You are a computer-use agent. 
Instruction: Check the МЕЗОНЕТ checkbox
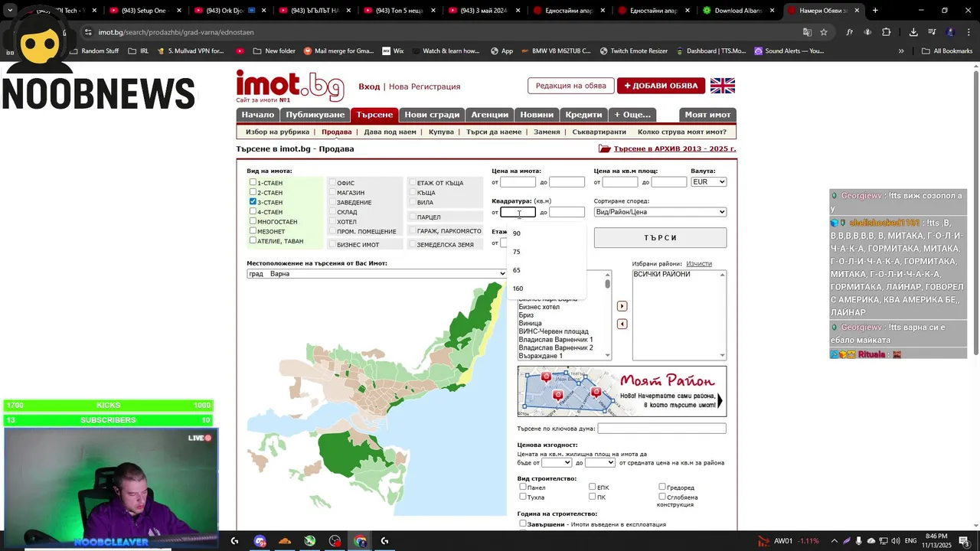[253, 230]
